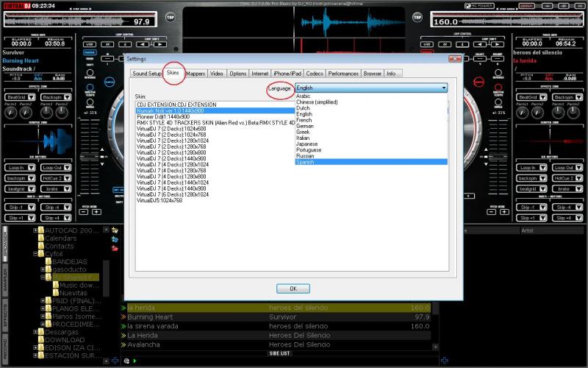588x368 pixels.
Task: Click the round search icon below the sidelist
Action: coord(126,361)
